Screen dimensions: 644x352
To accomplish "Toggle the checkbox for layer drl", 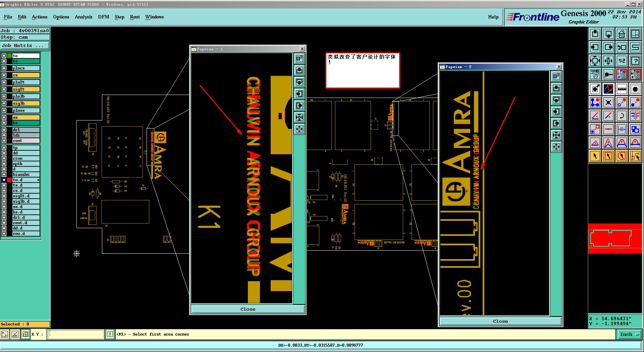I will [x=4, y=130].
